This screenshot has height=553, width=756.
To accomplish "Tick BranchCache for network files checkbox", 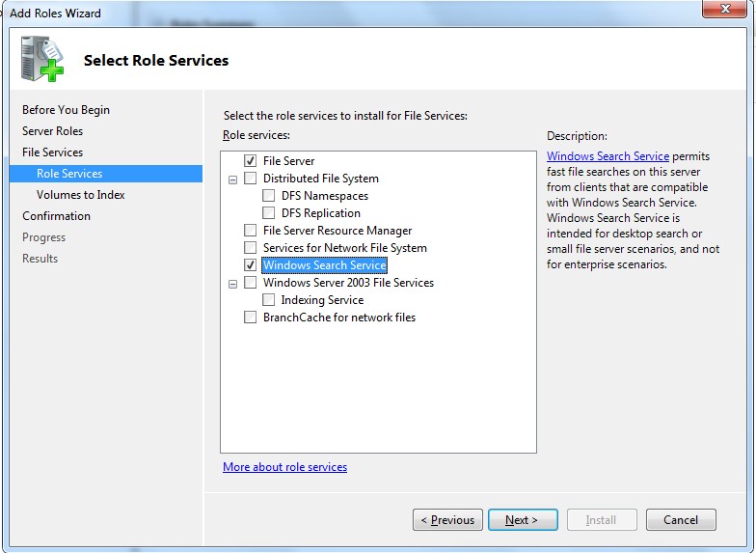I will [x=251, y=317].
